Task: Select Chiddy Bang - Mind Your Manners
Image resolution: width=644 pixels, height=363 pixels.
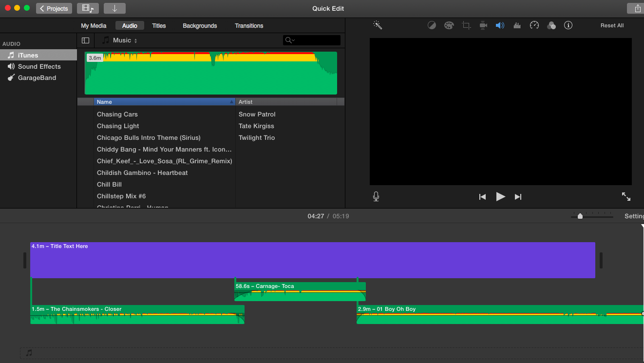Action: pyautogui.click(x=164, y=149)
